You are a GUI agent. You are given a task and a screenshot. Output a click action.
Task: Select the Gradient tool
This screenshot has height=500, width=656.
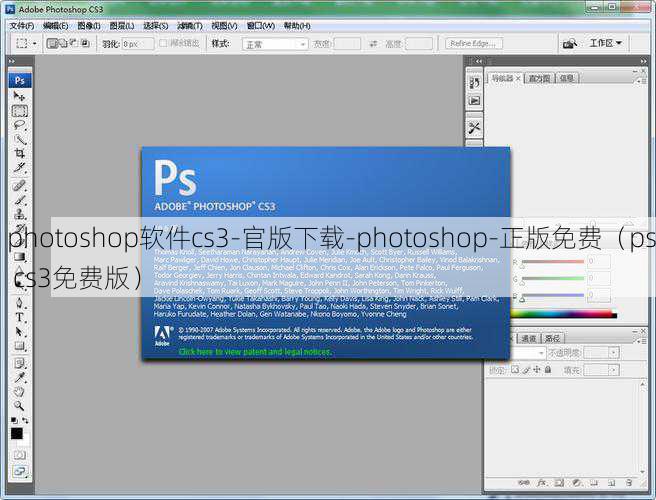coord(19,256)
